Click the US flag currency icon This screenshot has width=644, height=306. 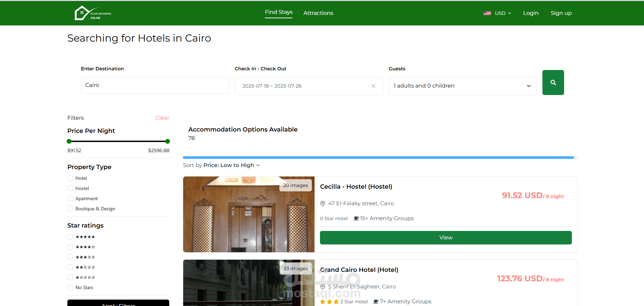pyautogui.click(x=487, y=13)
